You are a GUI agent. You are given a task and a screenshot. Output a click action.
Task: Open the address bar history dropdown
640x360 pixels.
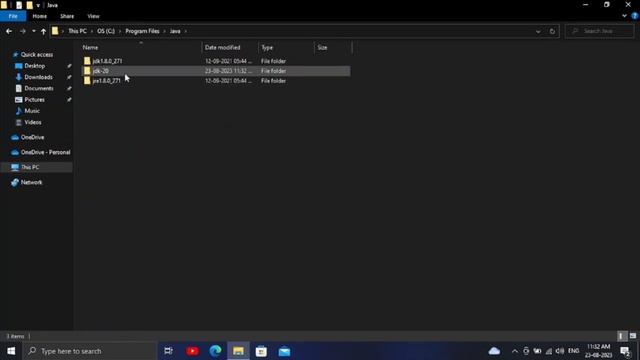pyautogui.click(x=538, y=31)
